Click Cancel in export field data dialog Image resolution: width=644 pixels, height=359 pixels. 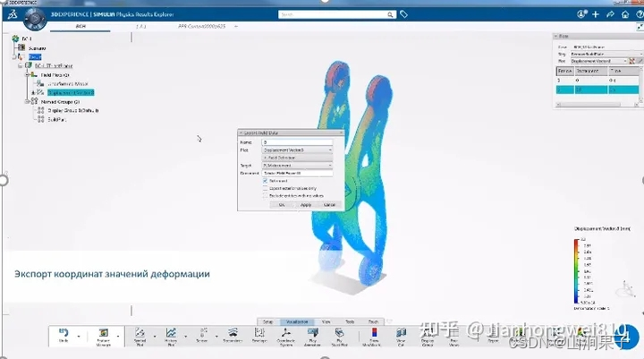(x=329, y=205)
